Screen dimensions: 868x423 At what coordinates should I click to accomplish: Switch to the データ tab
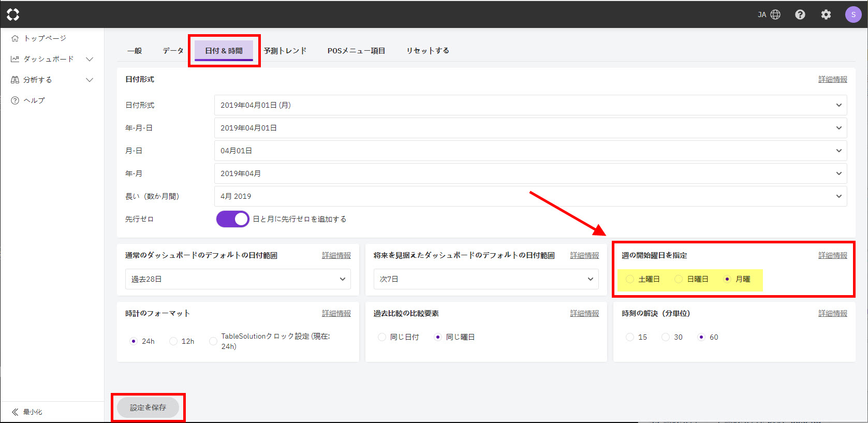coord(173,51)
